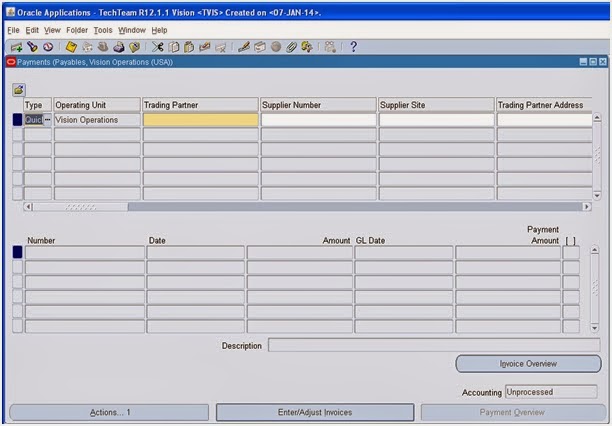
Task: Click the Translations globe icon
Action: pyautogui.click(x=276, y=47)
